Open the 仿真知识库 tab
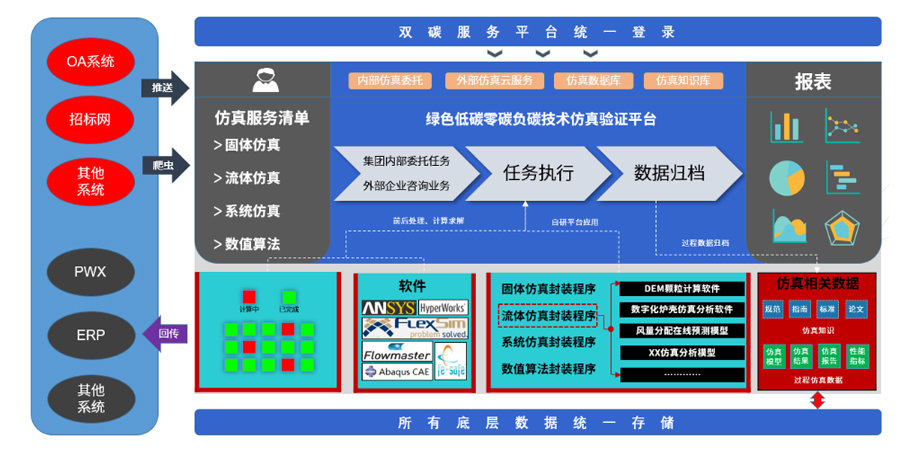The height and width of the screenshot is (452, 913). tap(677, 80)
